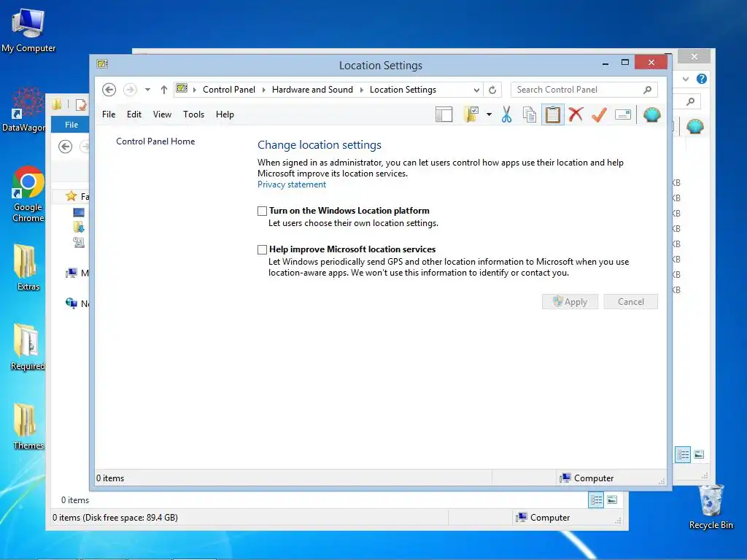The image size is (747, 560).
Task: Click the Cancel button
Action: point(631,301)
